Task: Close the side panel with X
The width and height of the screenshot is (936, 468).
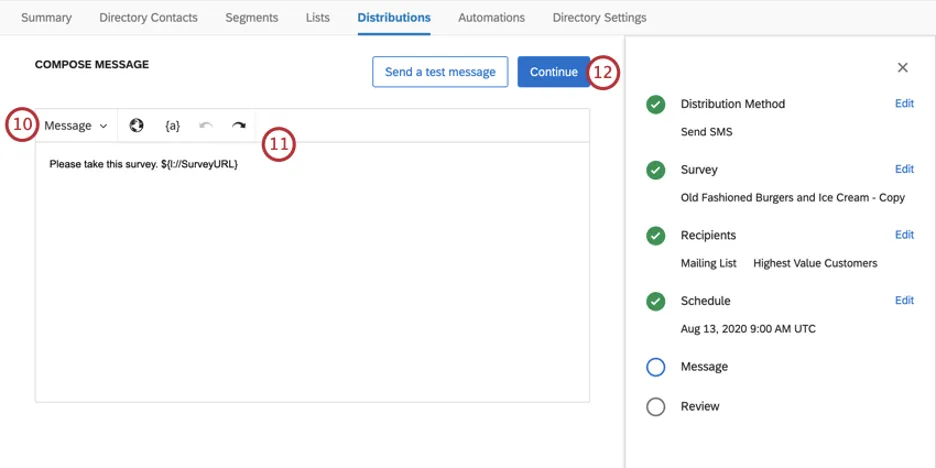Action: coord(902,68)
